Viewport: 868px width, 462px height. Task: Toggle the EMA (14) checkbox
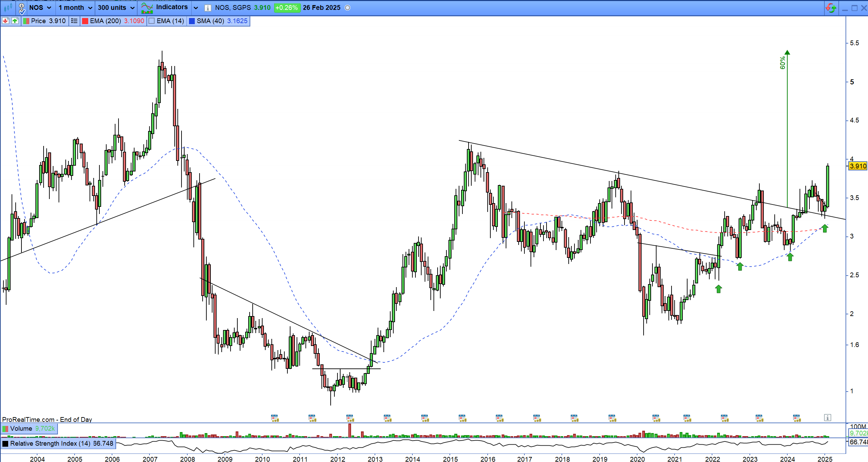pyautogui.click(x=152, y=21)
